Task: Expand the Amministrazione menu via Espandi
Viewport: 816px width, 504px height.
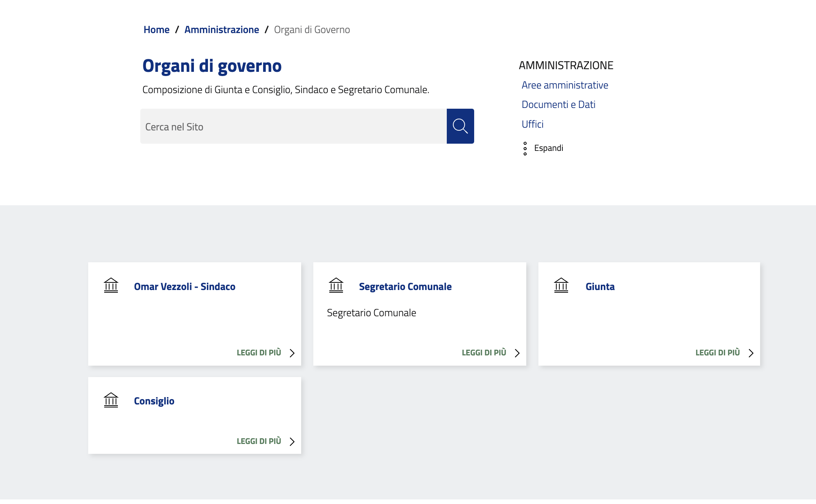Action: pos(548,148)
